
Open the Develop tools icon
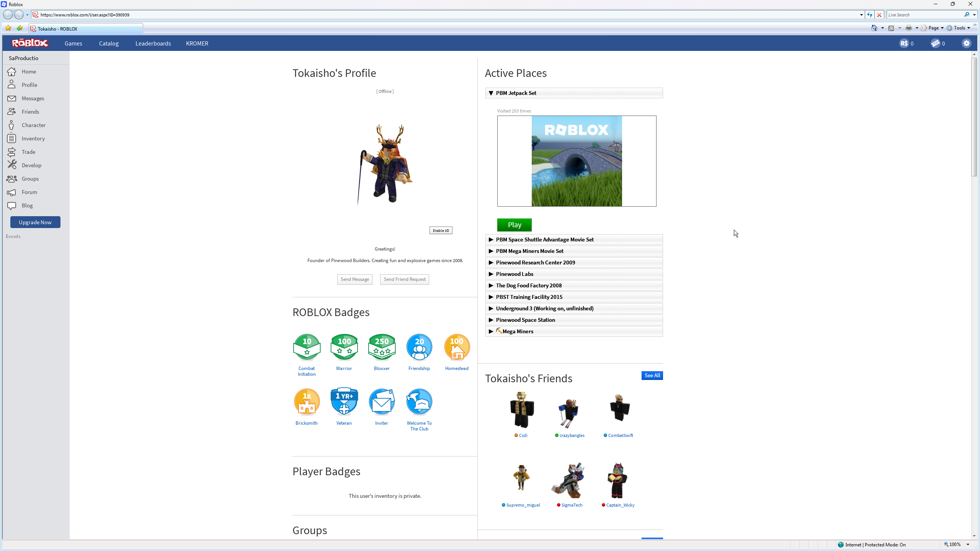point(12,165)
